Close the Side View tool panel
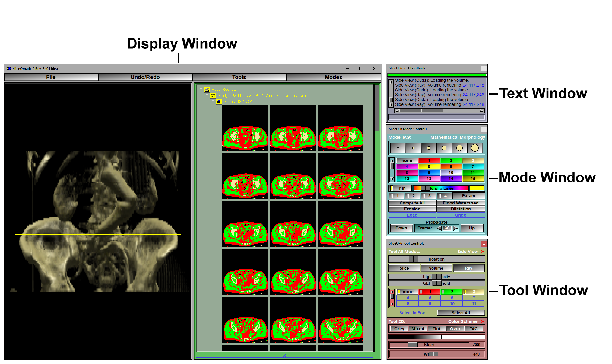The width and height of the screenshot is (612, 364). (x=483, y=252)
